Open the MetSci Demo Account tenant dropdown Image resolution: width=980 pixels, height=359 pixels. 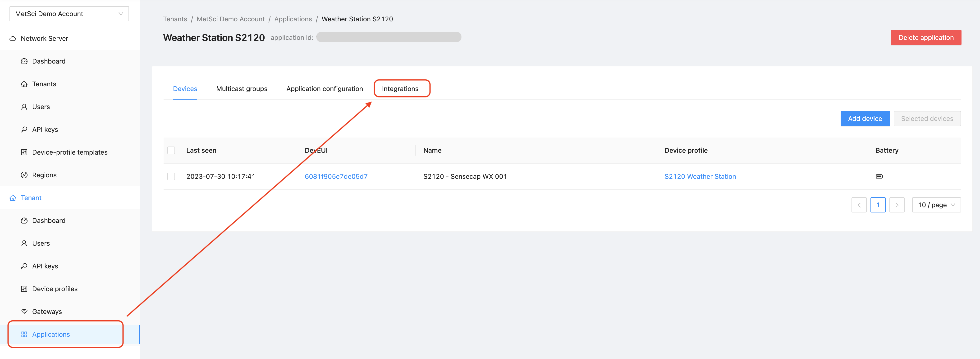tap(69, 14)
